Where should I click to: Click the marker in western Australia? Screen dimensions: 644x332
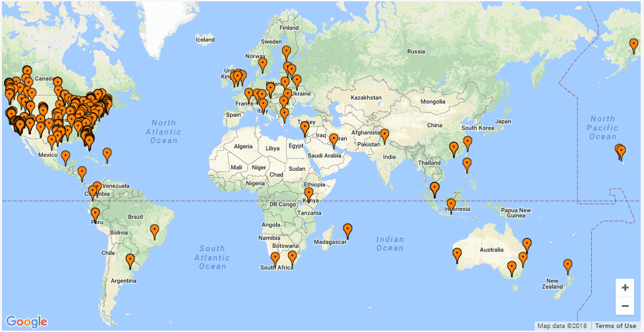click(x=456, y=255)
